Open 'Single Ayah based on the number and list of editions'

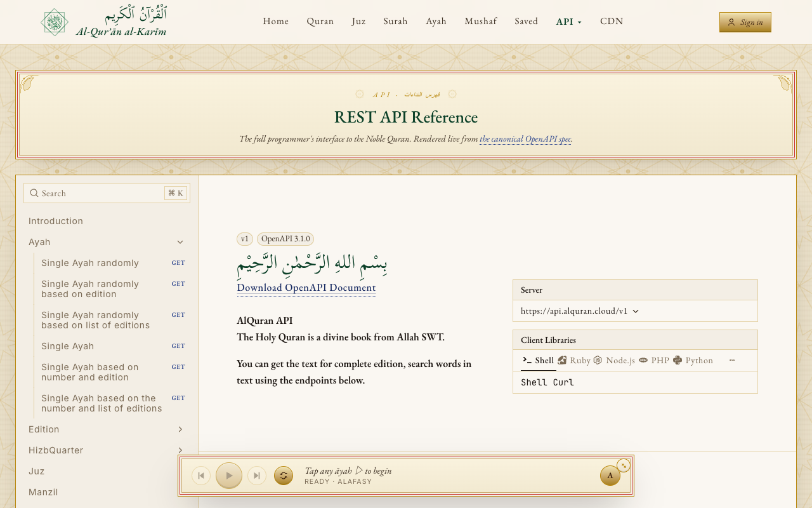(x=113, y=403)
